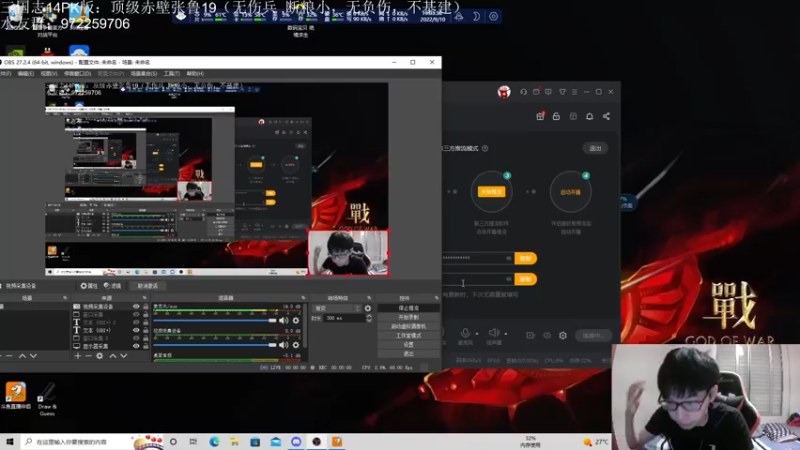
Task: Mute the video capture device audio channel
Action: (284, 345)
